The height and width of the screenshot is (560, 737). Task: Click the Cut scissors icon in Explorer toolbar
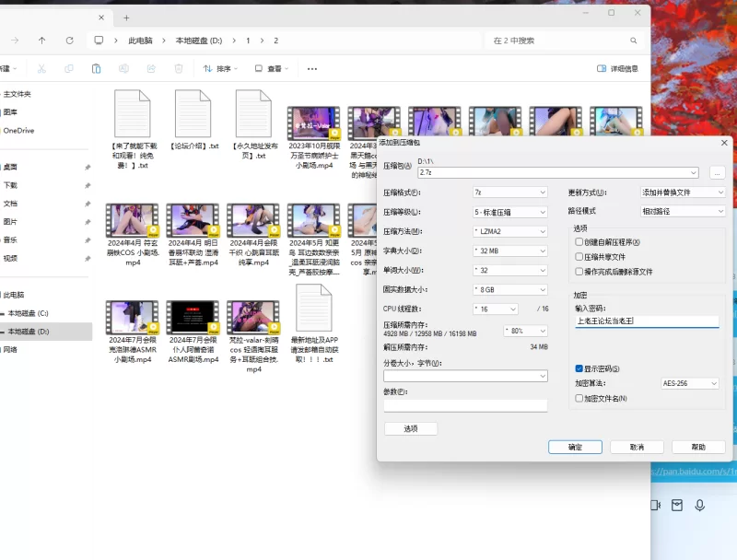pyautogui.click(x=41, y=68)
